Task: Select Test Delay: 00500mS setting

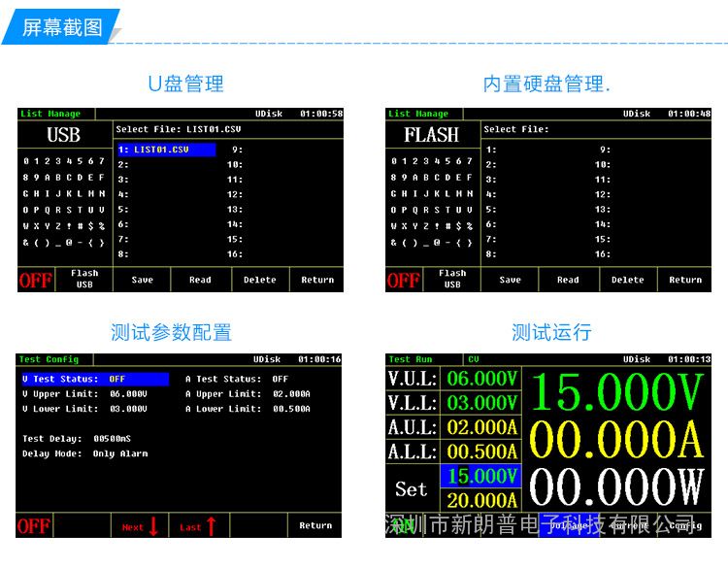Action: (77, 439)
